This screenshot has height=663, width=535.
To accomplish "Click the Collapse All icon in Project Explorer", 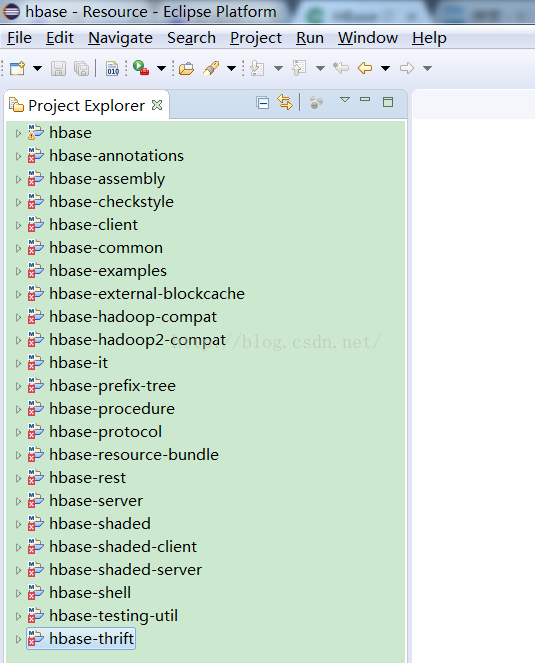I will pyautogui.click(x=263, y=103).
